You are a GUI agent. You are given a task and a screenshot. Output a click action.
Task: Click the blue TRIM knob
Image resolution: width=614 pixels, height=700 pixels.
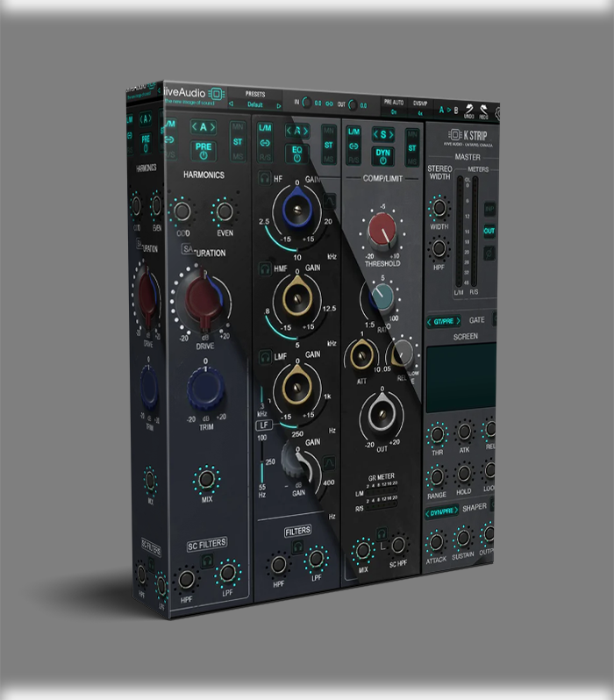[x=205, y=388]
